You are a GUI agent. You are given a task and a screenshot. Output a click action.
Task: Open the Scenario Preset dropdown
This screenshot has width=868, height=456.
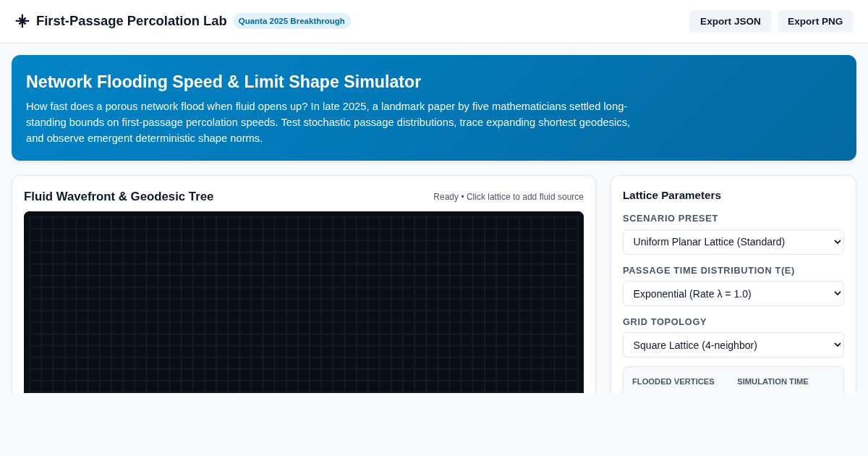[x=733, y=242]
